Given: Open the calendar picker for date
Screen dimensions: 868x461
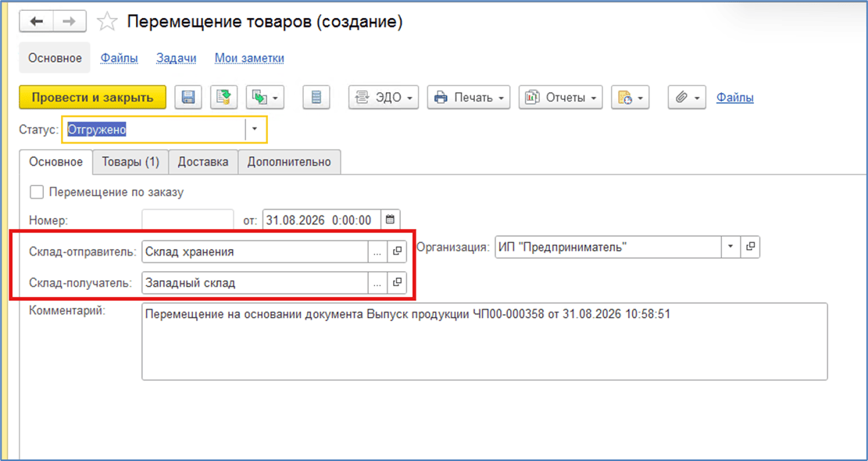Looking at the screenshot, I should click(x=390, y=220).
